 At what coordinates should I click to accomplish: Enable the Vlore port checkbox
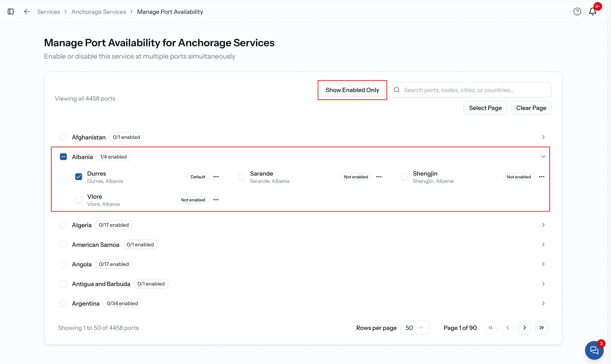[x=78, y=200]
